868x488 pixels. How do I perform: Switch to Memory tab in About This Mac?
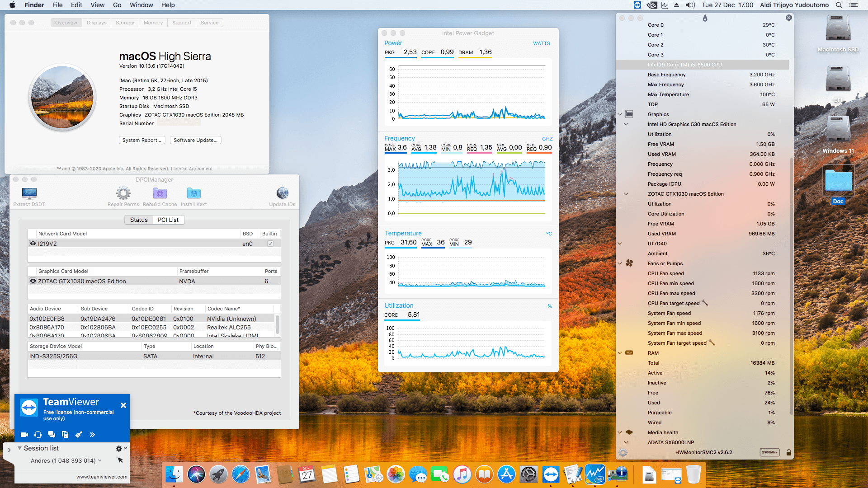(x=153, y=23)
